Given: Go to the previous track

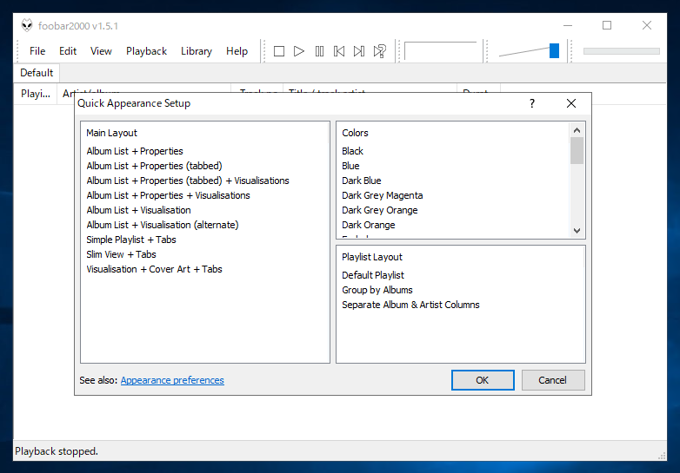Looking at the screenshot, I should click(339, 52).
